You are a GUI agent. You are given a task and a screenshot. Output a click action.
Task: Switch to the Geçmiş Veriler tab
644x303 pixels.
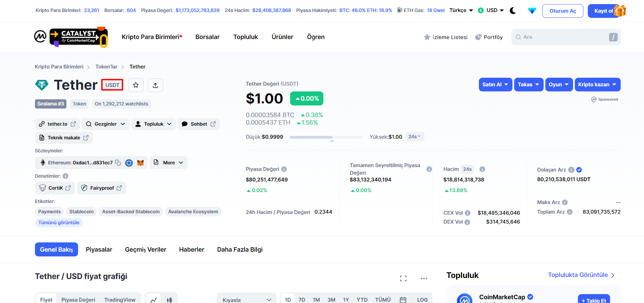146,250
